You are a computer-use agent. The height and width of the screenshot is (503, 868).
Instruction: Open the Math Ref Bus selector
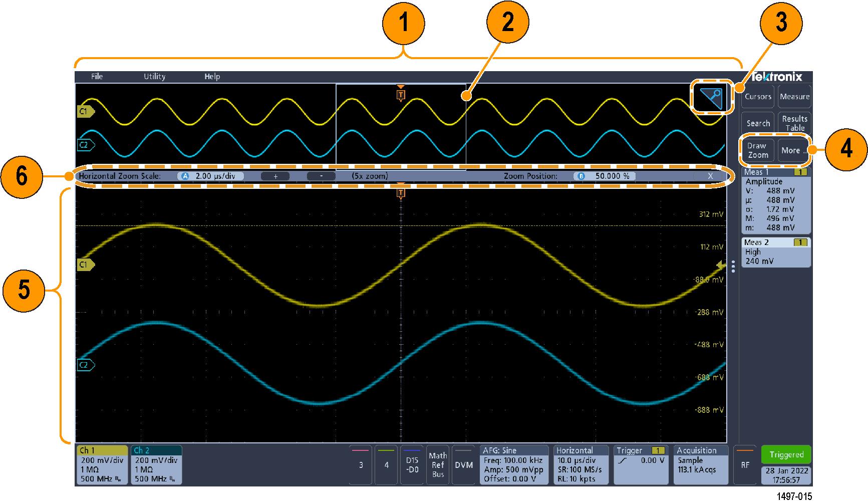(x=438, y=465)
